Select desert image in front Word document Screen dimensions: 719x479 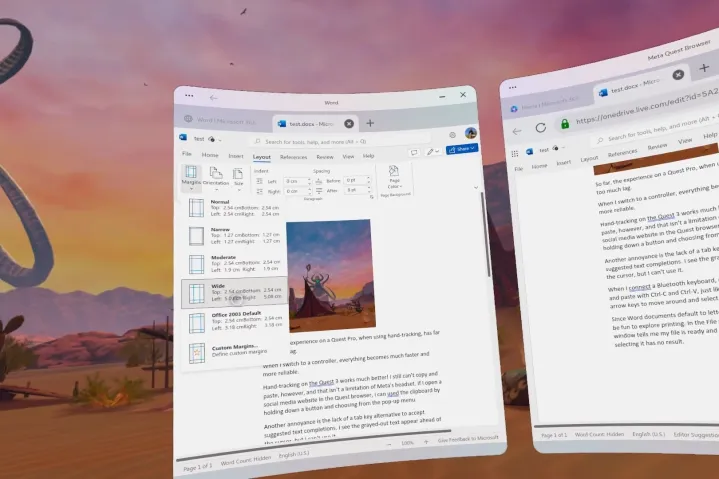[x=331, y=275]
